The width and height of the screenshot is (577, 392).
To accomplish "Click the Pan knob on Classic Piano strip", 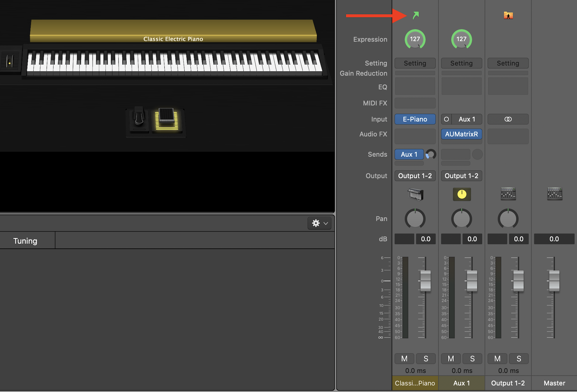I will [x=415, y=218].
